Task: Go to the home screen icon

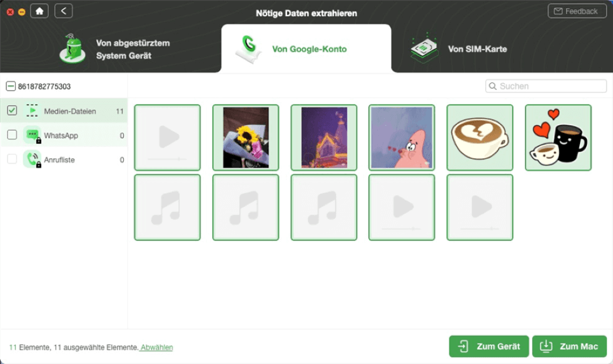Action: [x=39, y=11]
